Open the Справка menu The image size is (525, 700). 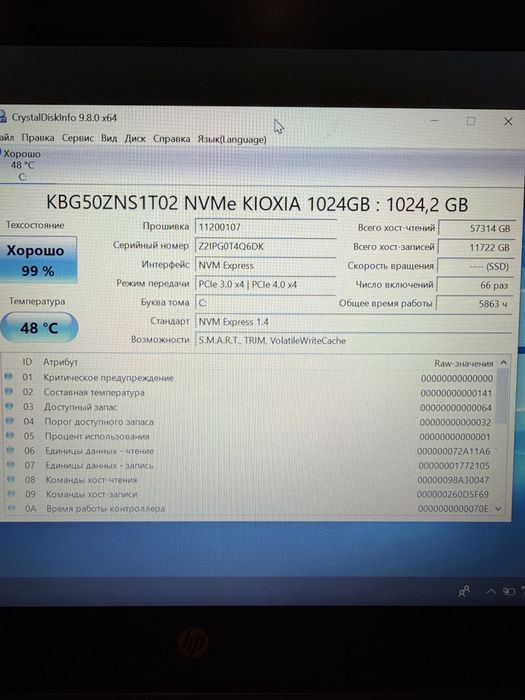pos(171,139)
